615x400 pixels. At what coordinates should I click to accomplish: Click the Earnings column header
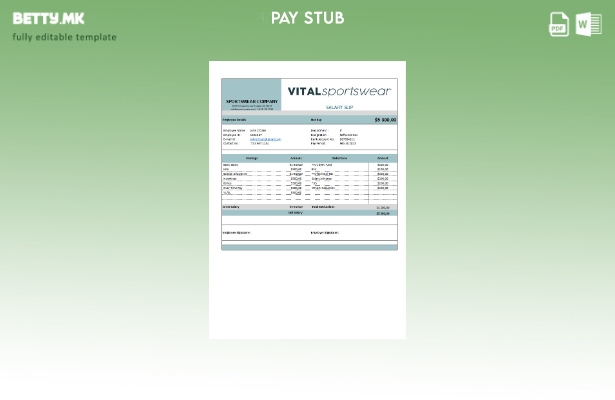[252, 158]
